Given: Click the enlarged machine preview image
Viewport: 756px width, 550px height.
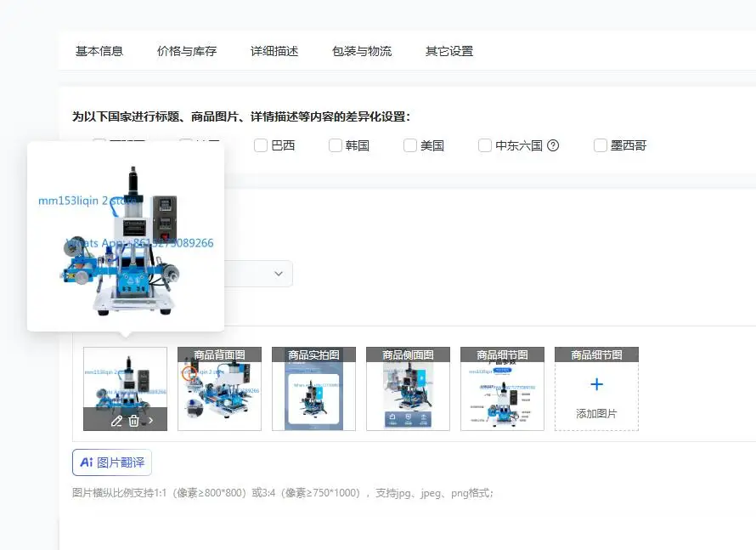Looking at the screenshot, I should (126, 237).
